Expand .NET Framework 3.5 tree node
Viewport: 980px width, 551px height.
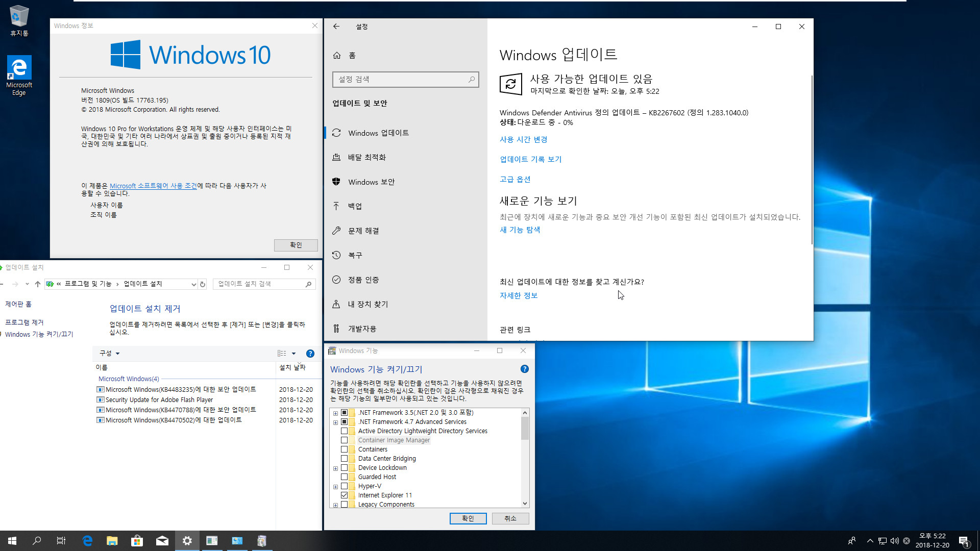point(335,413)
